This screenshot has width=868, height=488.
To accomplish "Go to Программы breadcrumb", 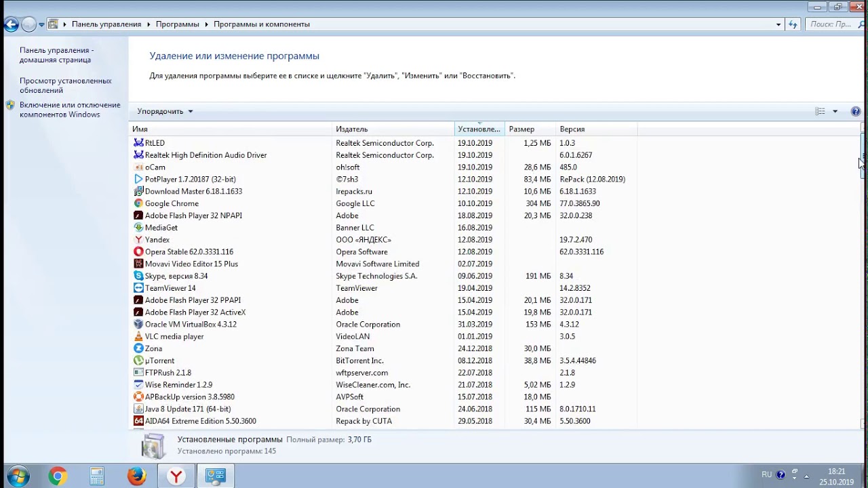I will pyautogui.click(x=178, y=24).
